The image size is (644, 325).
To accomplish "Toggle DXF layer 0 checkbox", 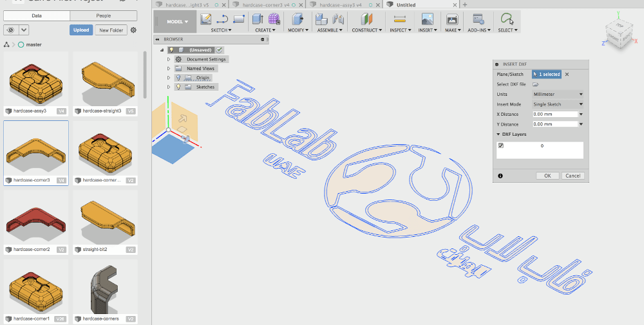I will tap(500, 145).
